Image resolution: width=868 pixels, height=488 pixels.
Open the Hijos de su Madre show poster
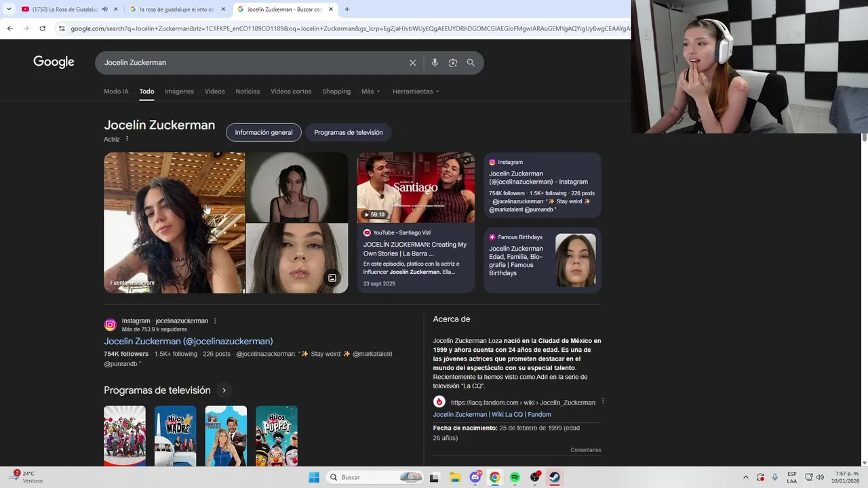click(175, 436)
